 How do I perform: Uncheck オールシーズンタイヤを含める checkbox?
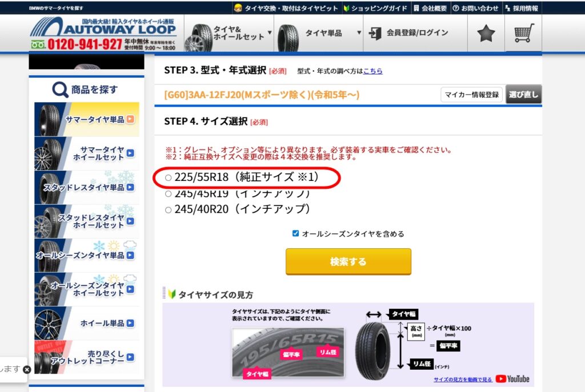pos(295,233)
